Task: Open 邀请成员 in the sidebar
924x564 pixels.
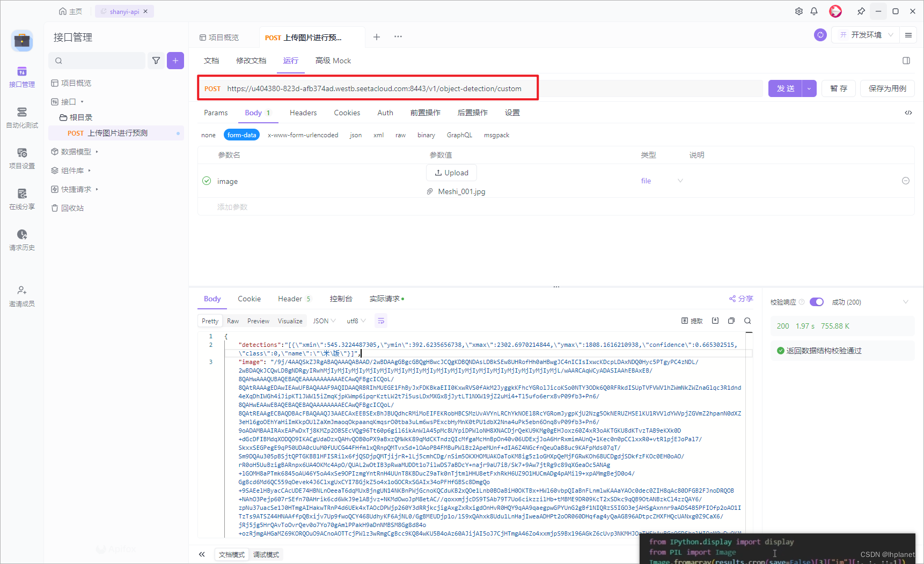Action: tap(22, 296)
